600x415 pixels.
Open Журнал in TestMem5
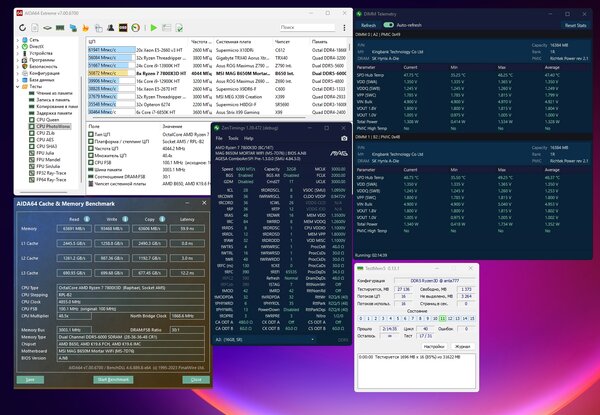462,346
